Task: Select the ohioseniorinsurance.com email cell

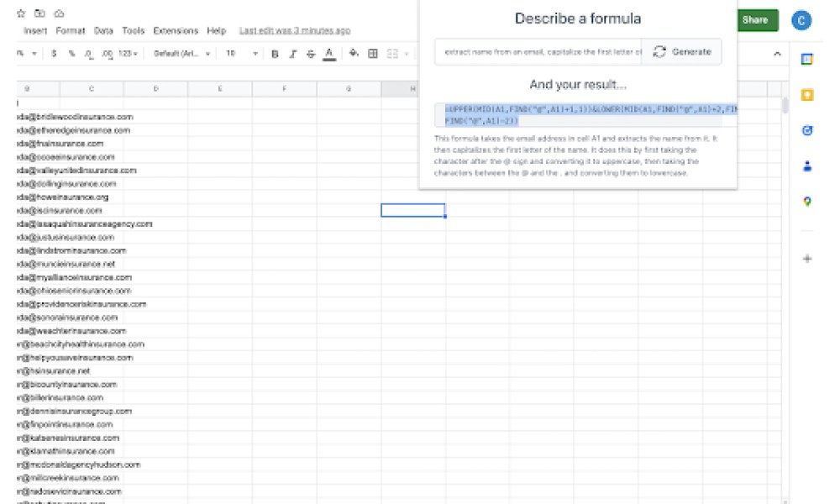Action: (74, 291)
